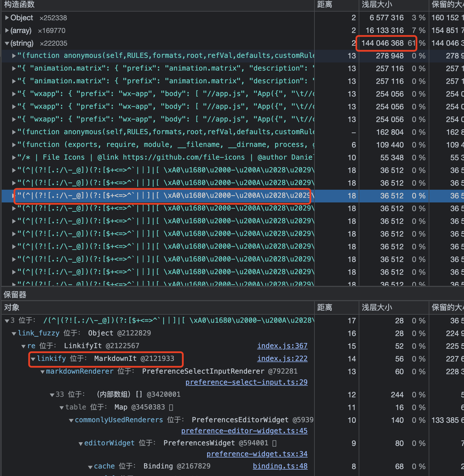
Task: Collapse the (string) constructor group
Action: pos(7,43)
